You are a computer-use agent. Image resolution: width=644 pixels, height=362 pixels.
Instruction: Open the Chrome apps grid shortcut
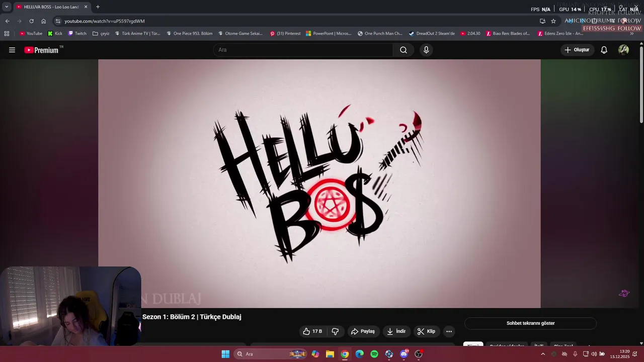pyautogui.click(x=7, y=34)
